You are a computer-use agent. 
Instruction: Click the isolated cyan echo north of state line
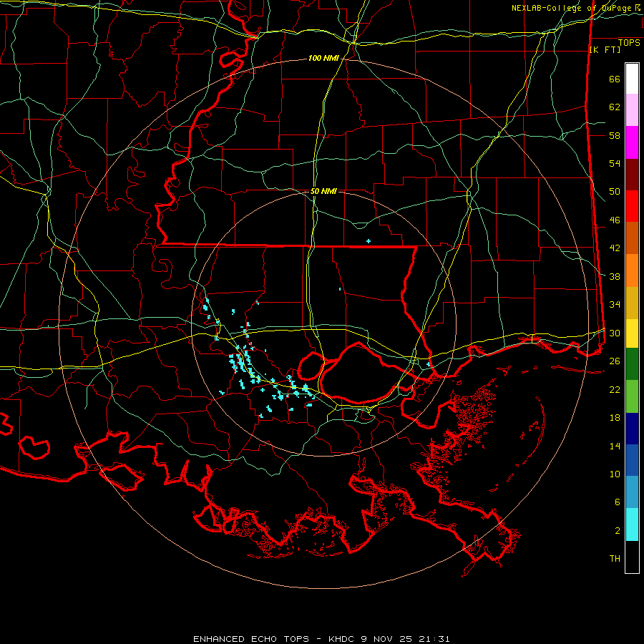(x=369, y=241)
